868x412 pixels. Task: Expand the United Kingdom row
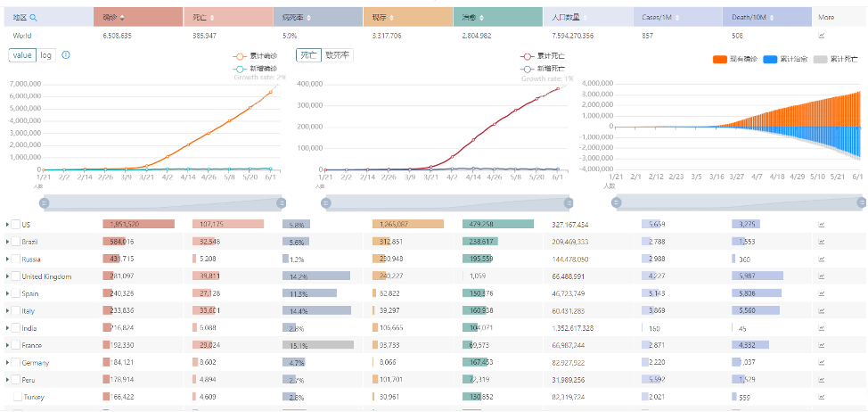click(7, 276)
